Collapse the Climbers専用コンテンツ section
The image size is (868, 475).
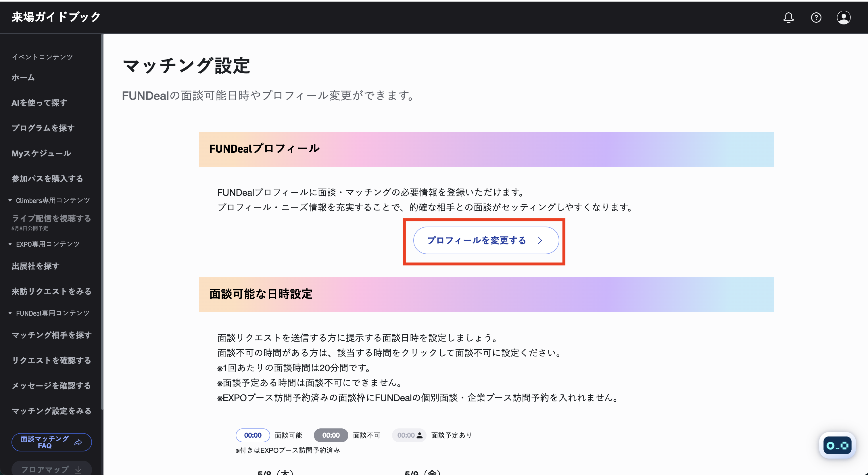(49, 200)
